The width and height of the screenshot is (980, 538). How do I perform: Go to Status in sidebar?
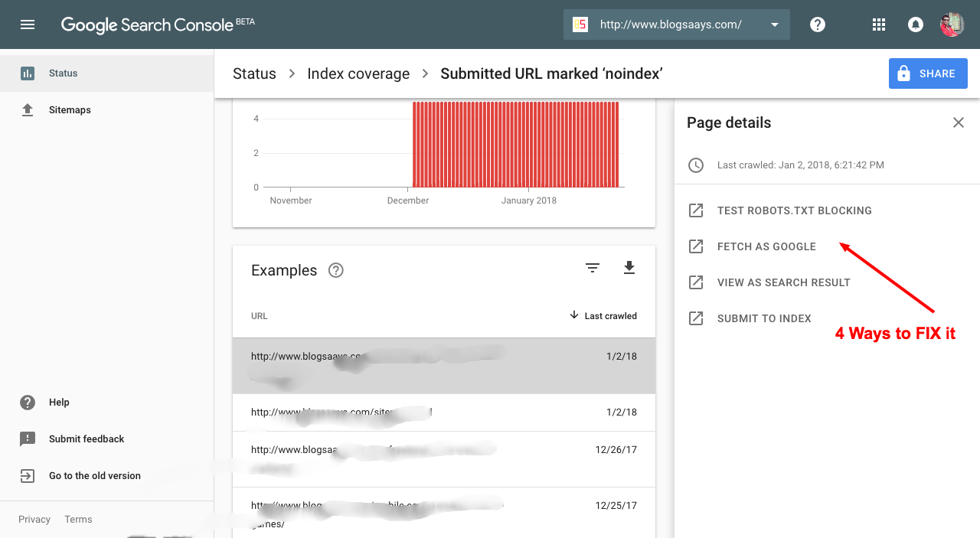[63, 73]
